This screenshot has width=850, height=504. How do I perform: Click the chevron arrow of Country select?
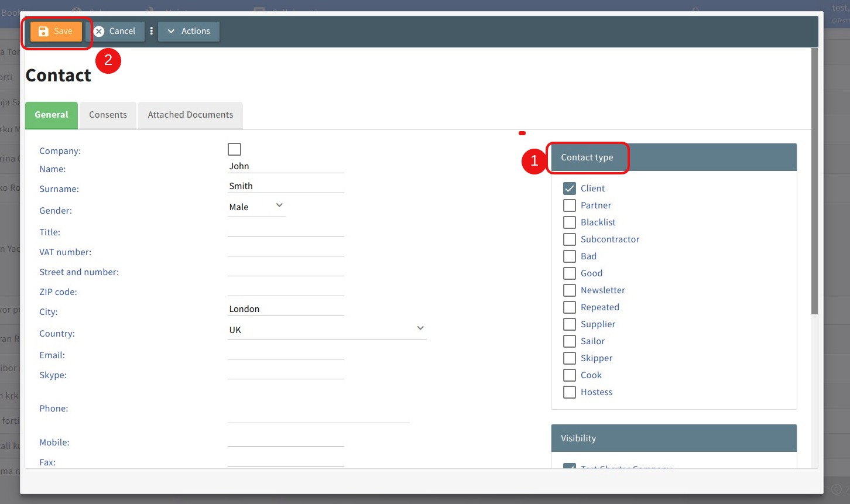click(x=420, y=328)
